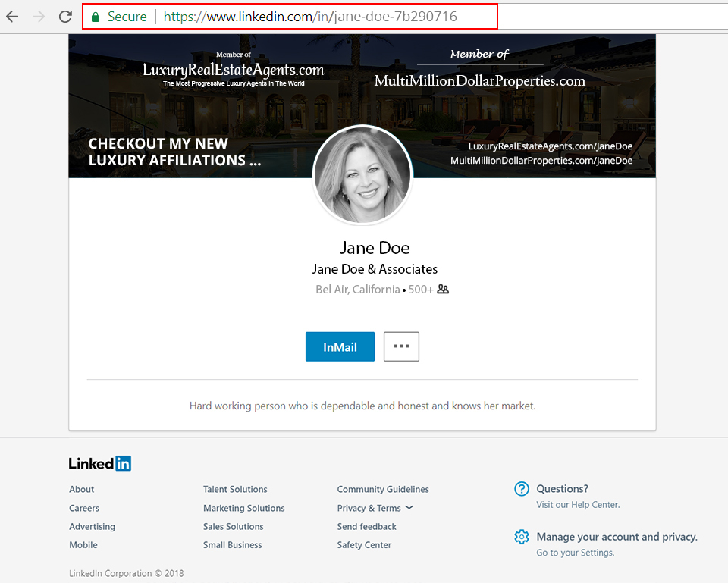
Task: Send an InMail to Jane Doe
Action: (340, 346)
